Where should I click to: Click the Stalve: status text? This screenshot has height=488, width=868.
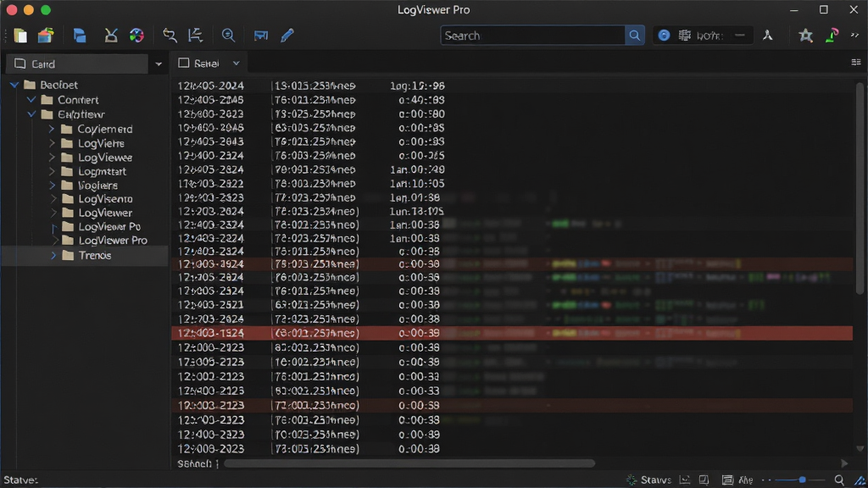coord(20,480)
